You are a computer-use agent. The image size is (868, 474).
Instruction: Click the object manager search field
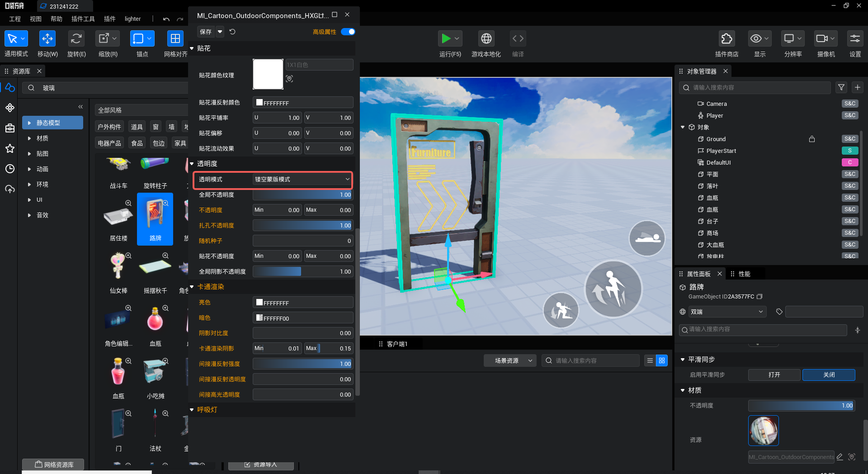click(755, 87)
